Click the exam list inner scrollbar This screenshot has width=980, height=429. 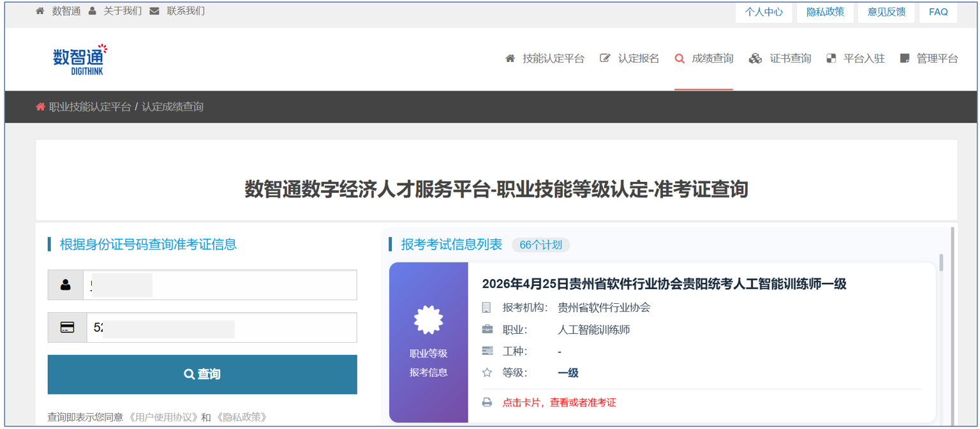[x=941, y=263]
